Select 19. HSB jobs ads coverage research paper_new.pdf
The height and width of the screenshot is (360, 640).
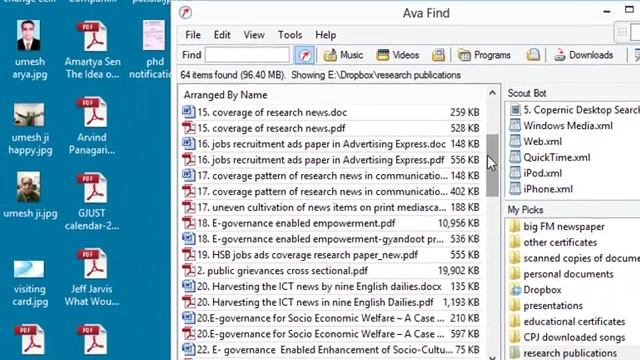(331, 255)
